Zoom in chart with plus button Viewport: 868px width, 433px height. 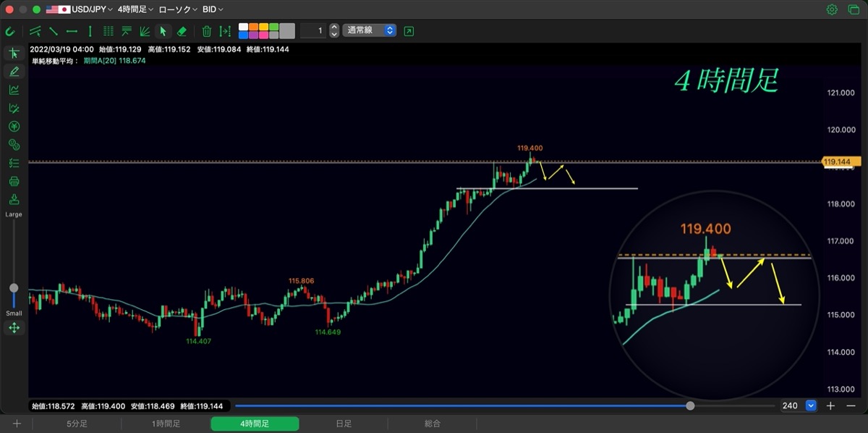[831, 405]
